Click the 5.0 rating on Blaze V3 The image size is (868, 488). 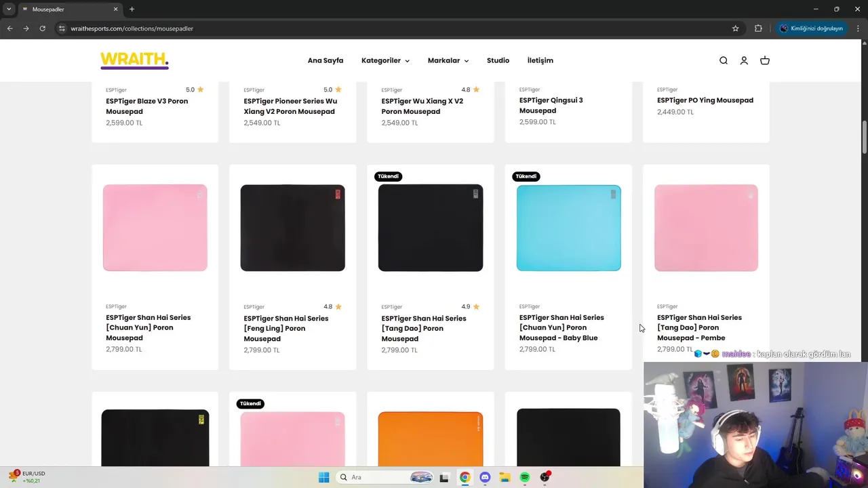[x=195, y=89]
